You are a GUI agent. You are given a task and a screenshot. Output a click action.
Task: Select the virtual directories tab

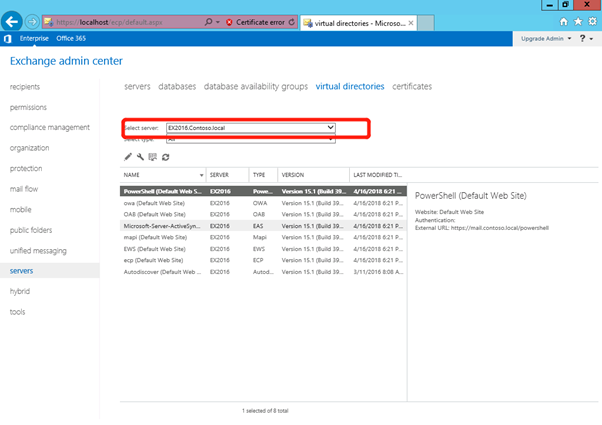pos(350,86)
